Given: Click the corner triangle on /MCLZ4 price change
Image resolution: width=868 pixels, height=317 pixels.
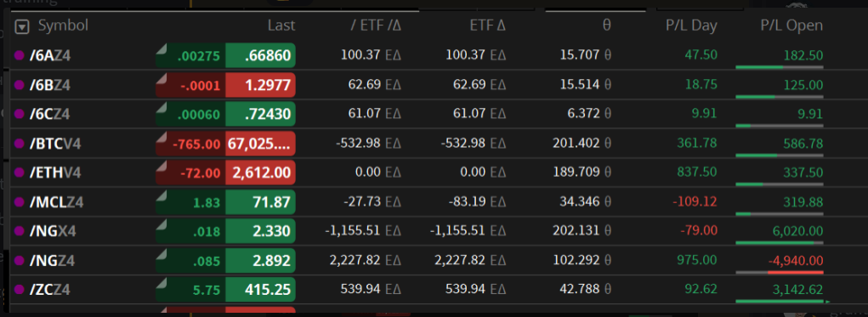Looking at the screenshot, I should pyautogui.click(x=162, y=195).
